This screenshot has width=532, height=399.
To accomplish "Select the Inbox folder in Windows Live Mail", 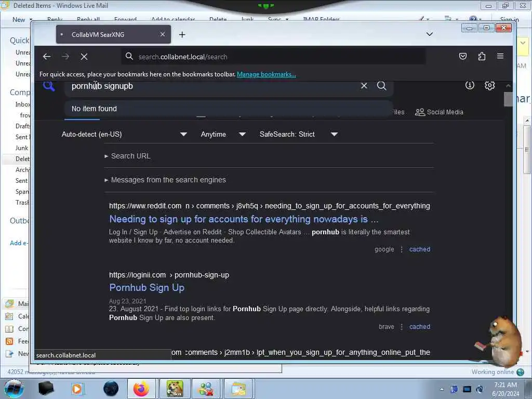I will coord(22,104).
